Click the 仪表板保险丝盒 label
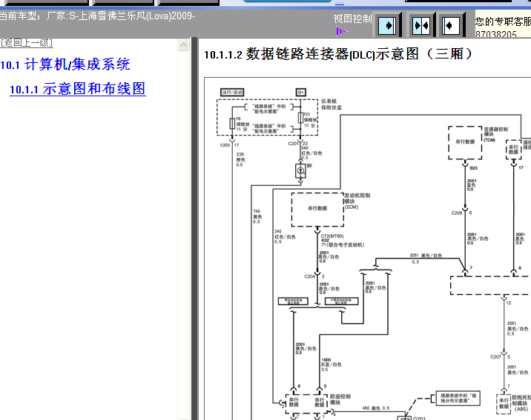This screenshot has height=420, width=531. coord(332,104)
